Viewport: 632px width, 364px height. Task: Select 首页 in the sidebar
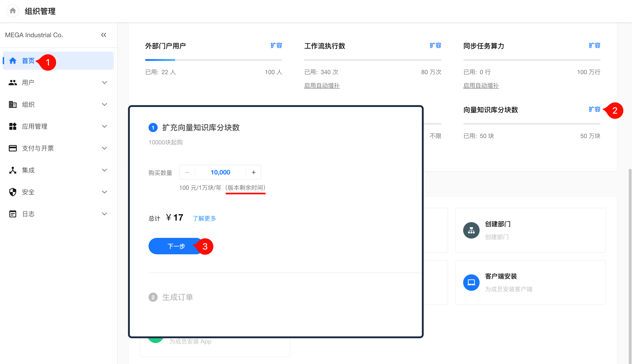28,61
